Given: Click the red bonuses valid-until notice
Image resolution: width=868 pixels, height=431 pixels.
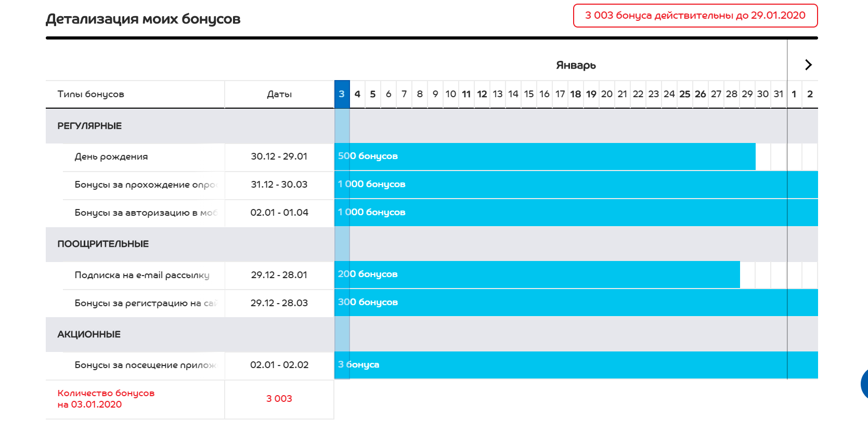Looking at the screenshot, I should (x=695, y=16).
